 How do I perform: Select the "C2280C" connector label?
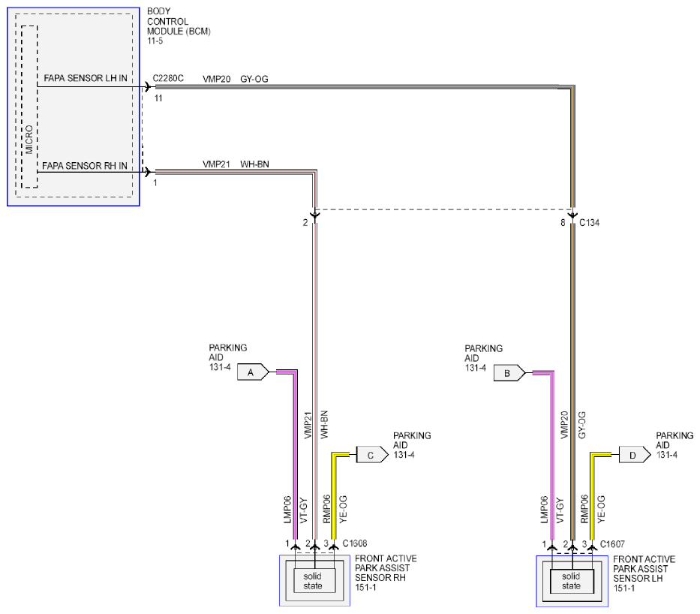click(x=168, y=78)
